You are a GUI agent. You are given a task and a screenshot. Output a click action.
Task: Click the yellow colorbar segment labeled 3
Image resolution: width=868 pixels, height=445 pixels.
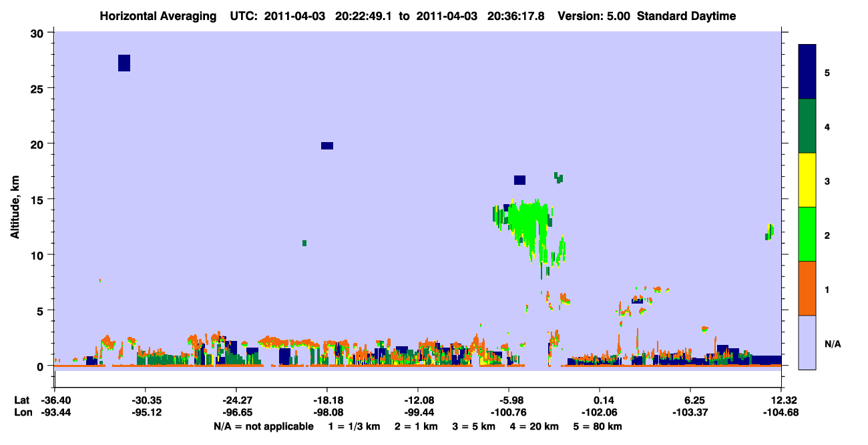pos(807,180)
